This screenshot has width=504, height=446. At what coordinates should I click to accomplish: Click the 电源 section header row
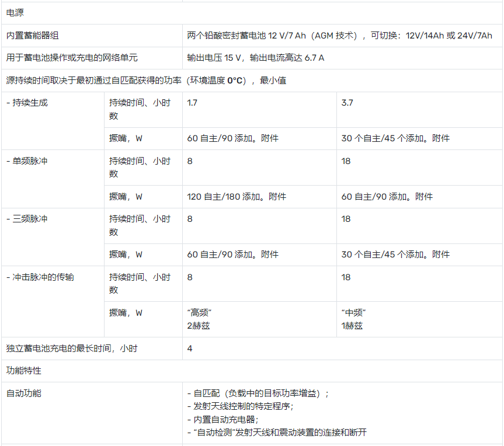pyautogui.click(x=15, y=13)
